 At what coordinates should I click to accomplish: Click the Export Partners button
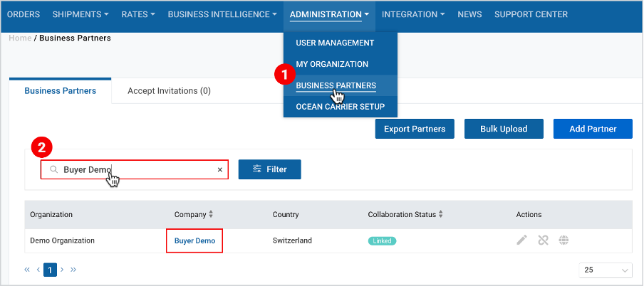[x=415, y=129]
